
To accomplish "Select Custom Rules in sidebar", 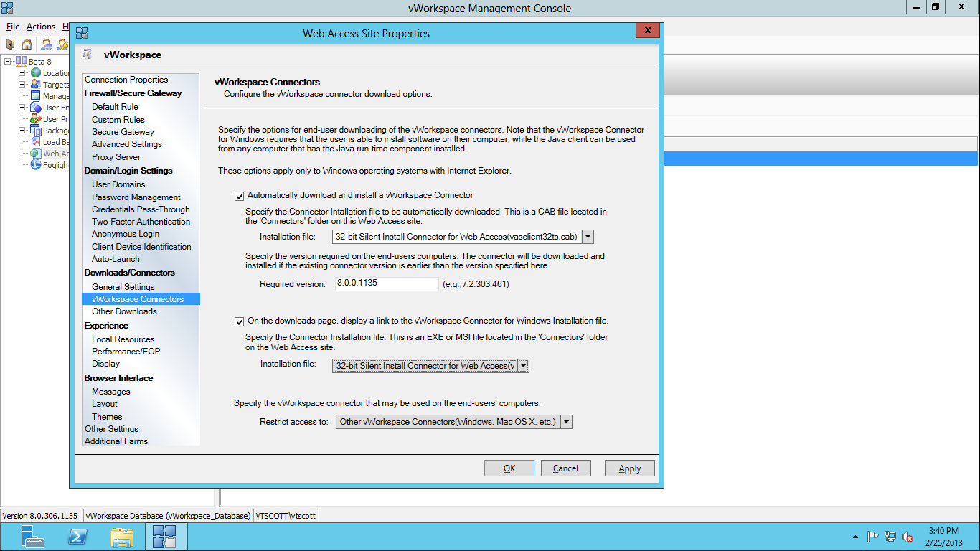I will [118, 120].
